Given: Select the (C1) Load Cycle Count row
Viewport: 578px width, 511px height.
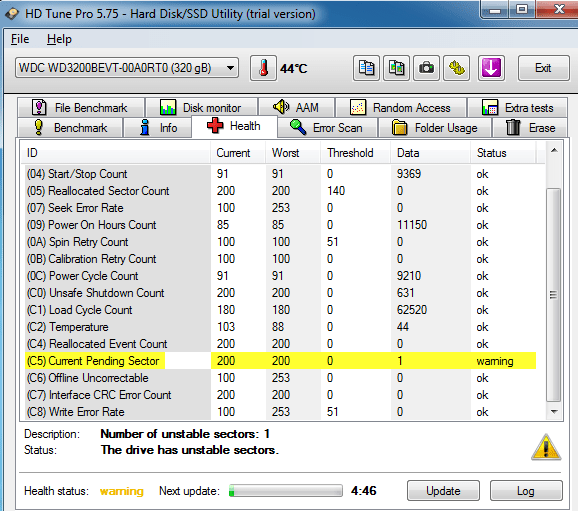Looking at the screenshot, I should pyautogui.click(x=281, y=310).
